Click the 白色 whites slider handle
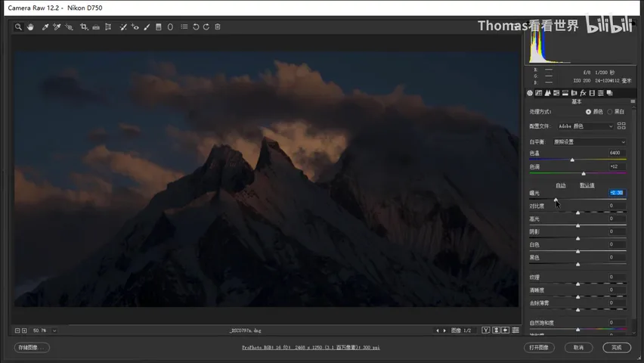The width and height of the screenshot is (644, 363). pyautogui.click(x=578, y=251)
